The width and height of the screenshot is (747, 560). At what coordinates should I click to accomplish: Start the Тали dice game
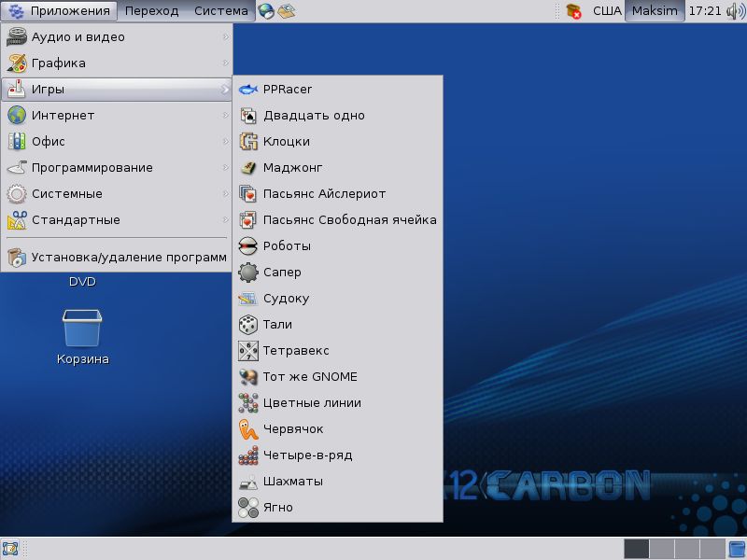(x=337, y=324)
